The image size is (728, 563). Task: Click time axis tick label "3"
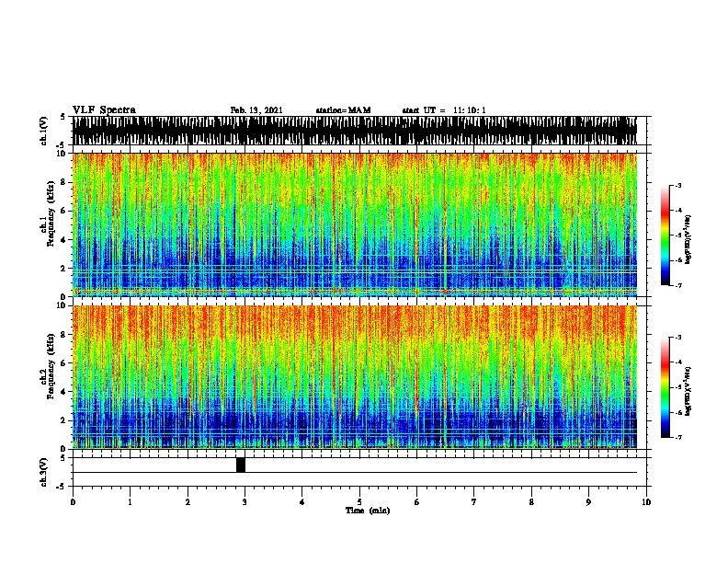[x=245, y=502]
